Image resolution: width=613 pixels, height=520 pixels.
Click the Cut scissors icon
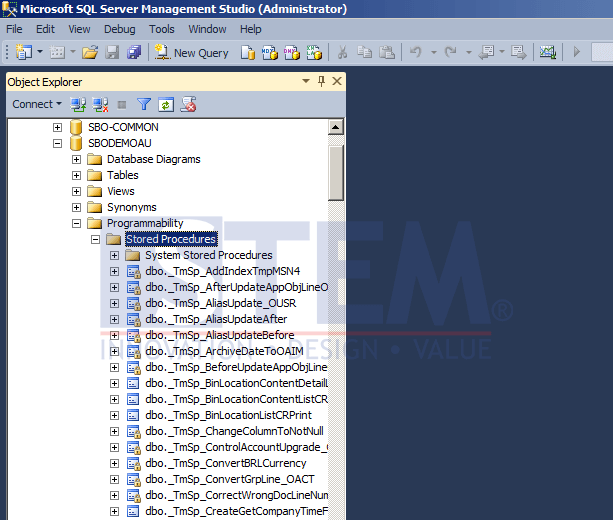pos(342,52)
